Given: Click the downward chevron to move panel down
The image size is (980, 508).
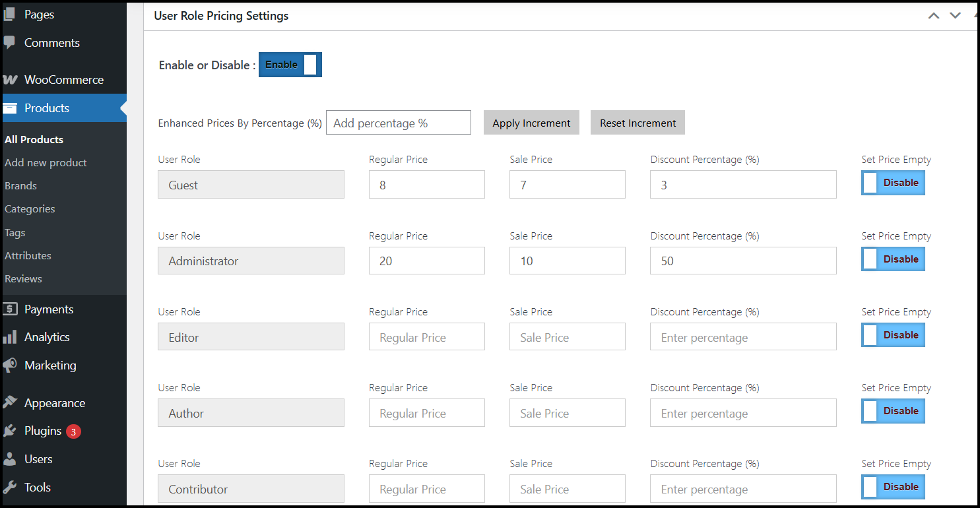Looking at the screenshot, I should pos(955,15).
